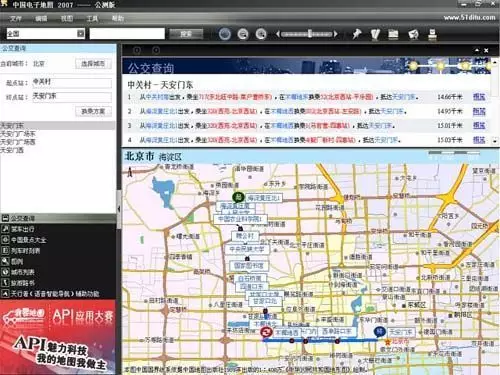The width and height of the screenshot is (500, 375).
Task: Open the 工具 menu
Action: 92,19
